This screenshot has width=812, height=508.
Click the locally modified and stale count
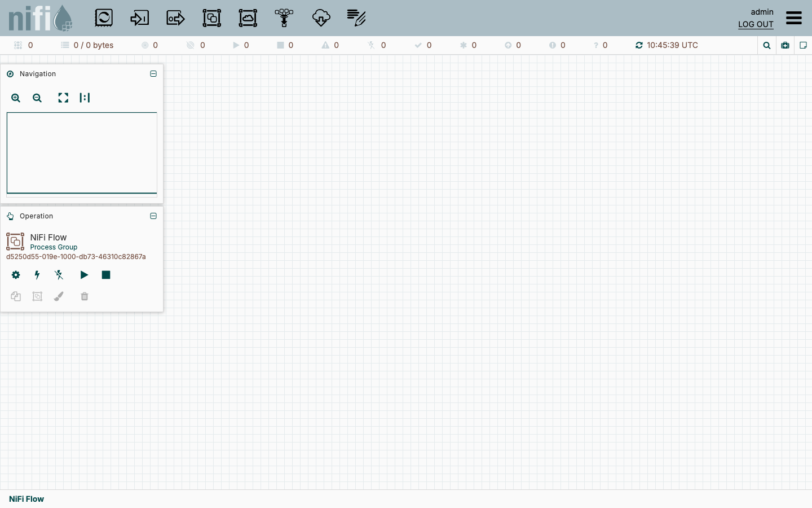click(557, 45)
